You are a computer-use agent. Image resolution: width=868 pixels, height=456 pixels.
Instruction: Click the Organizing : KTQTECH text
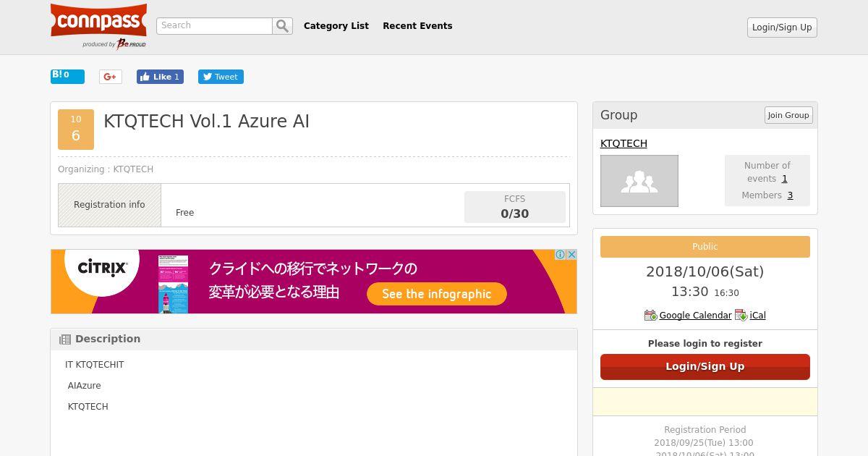[106, 169]
